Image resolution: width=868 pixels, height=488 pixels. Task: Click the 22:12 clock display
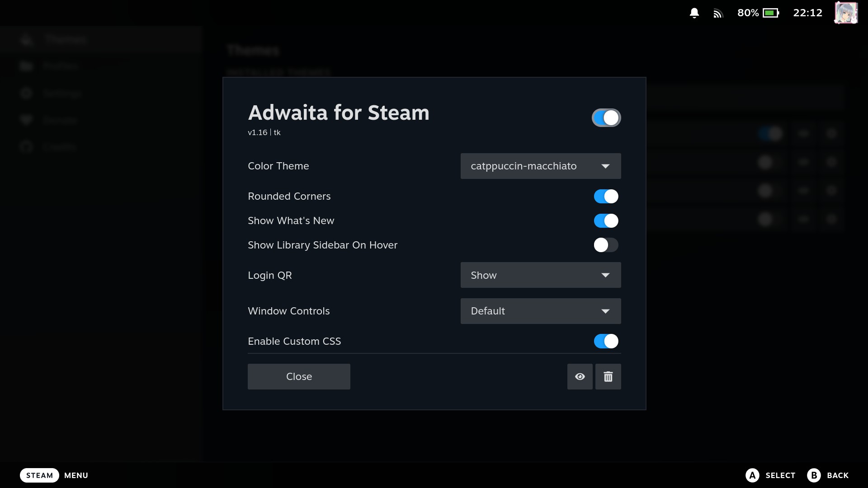click(x=807, y=13)
